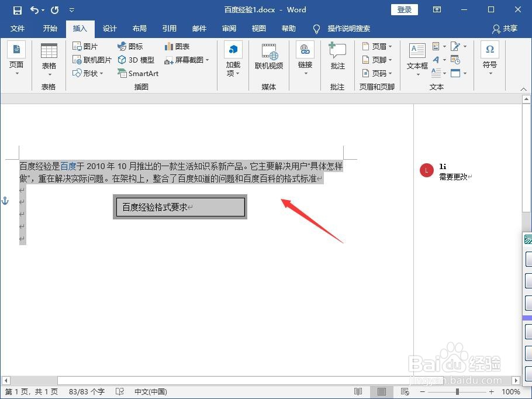Open the 符号 symbols menu
The image size is (532, 399).
tap(489, 59)
